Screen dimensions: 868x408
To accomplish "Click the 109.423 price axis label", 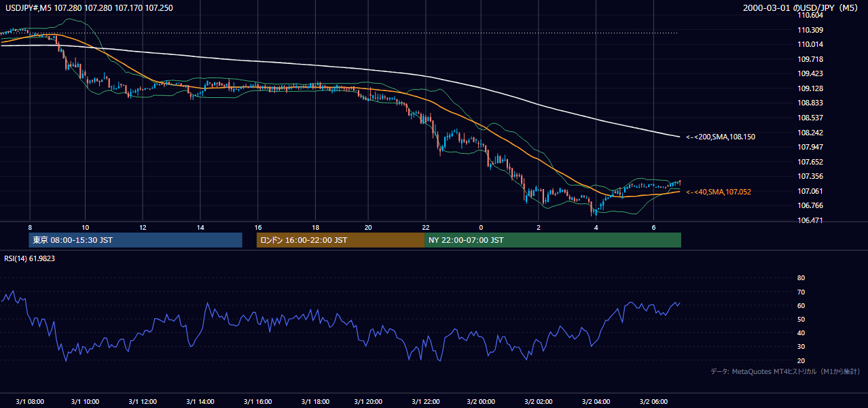I will pos(811,73).
